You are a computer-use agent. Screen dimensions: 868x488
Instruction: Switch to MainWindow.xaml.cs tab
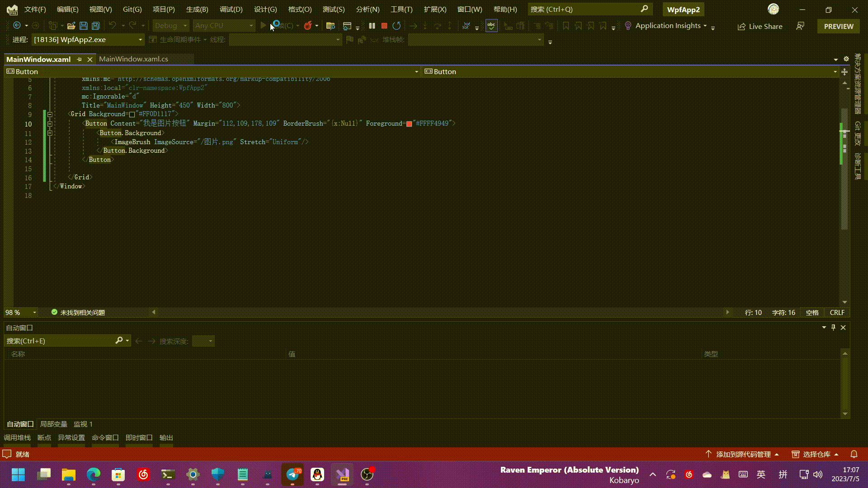pos(133,59)
